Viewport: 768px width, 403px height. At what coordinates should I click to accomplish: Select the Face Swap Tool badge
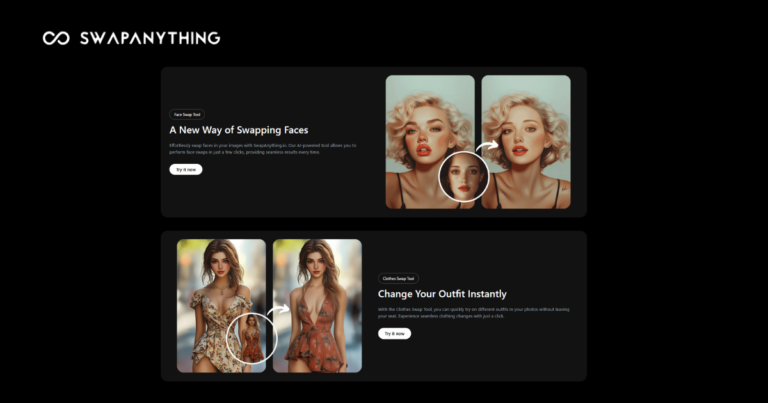point(187,115)
